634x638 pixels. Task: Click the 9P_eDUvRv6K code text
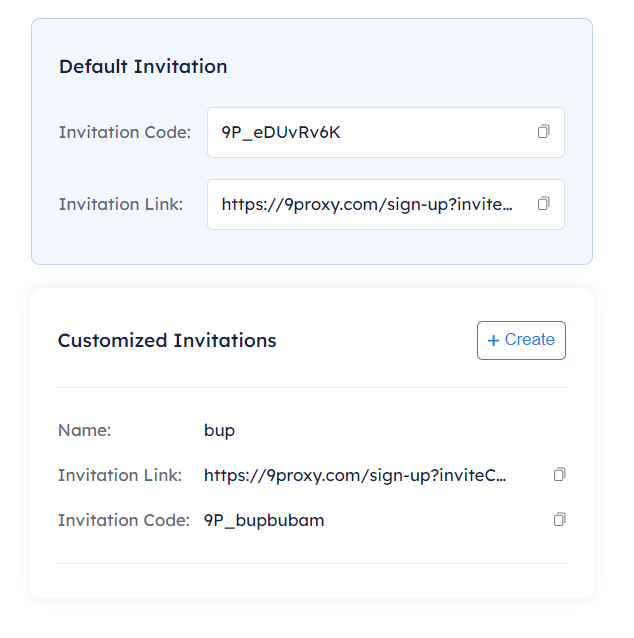click(281, 132)
